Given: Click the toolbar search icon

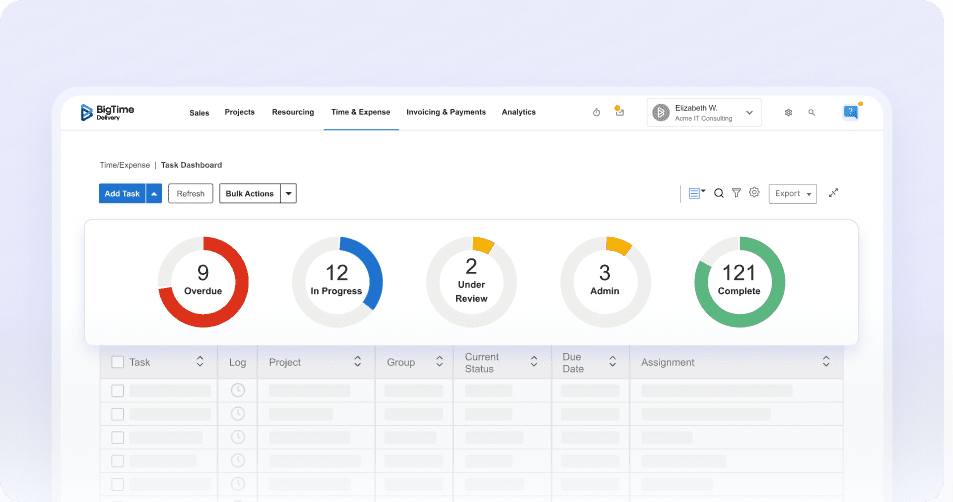Looking at the screenshot, I should click(x=718, y=193).
